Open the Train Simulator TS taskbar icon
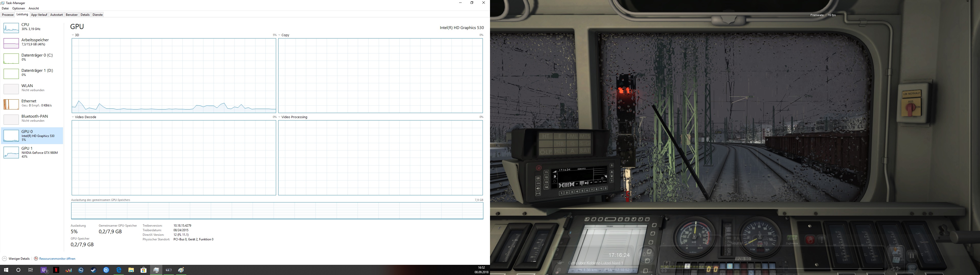The width and height of the screenshot is (980, 275). (x=168, y=270)
